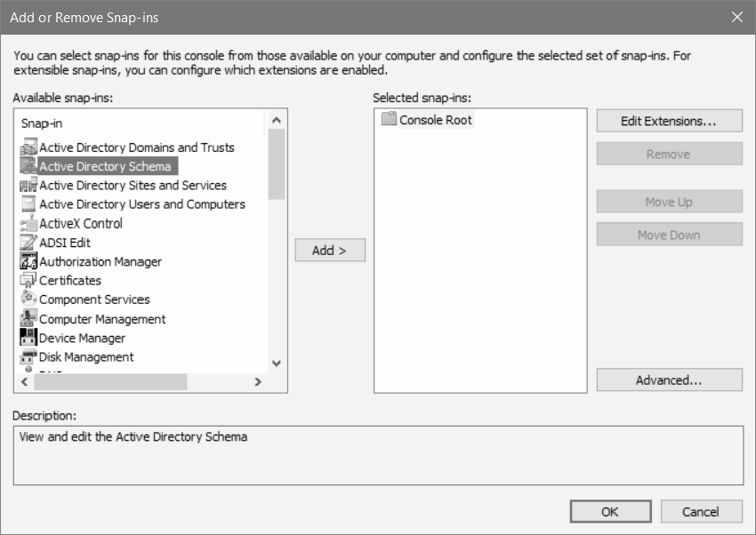Image resolution: width=756 pixels, height=535 pixels.
Task: Confirm changes with OK
Action: 610,511
